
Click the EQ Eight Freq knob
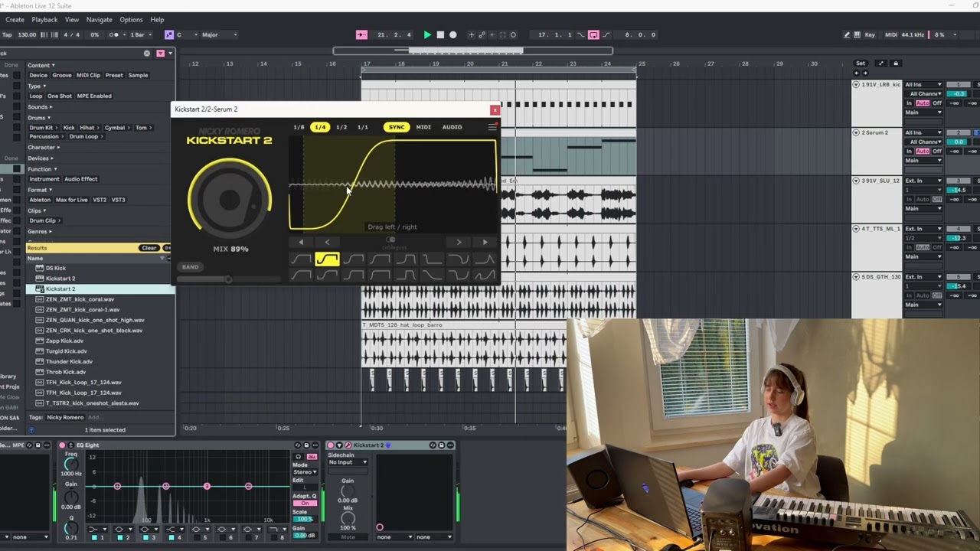click(70, 464)
